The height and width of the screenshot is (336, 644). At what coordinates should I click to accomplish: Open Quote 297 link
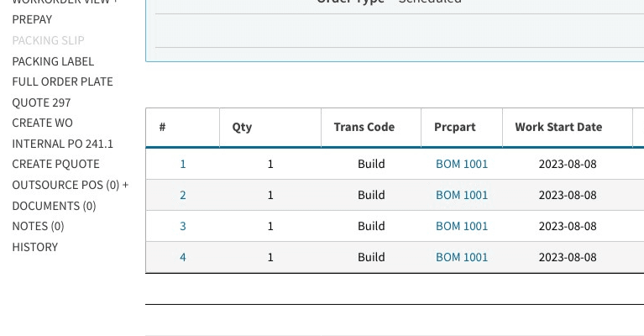[x=41, y=102]
